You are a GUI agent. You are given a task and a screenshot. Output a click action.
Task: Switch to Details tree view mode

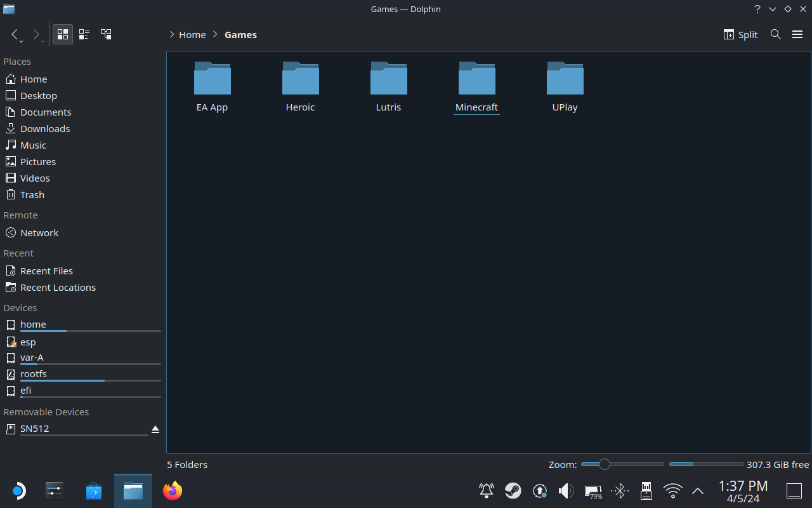[106, 34]
